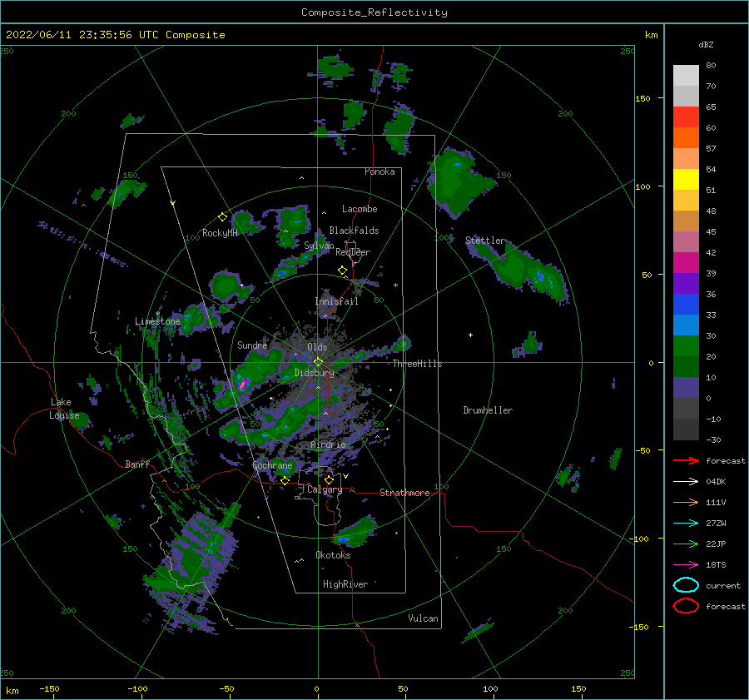Viewport: 749px width, 700px height.
Task: Click the Vulcan city label
Action: pos(423,618)
